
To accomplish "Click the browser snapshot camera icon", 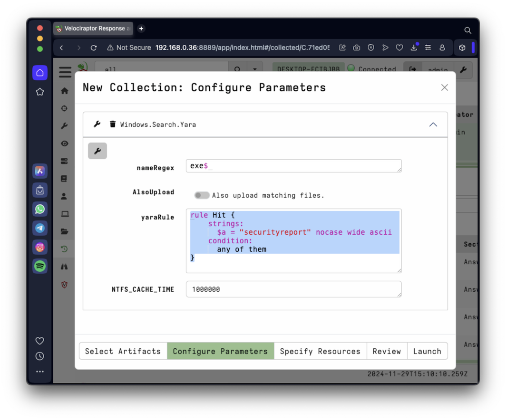I will (357, 48).
